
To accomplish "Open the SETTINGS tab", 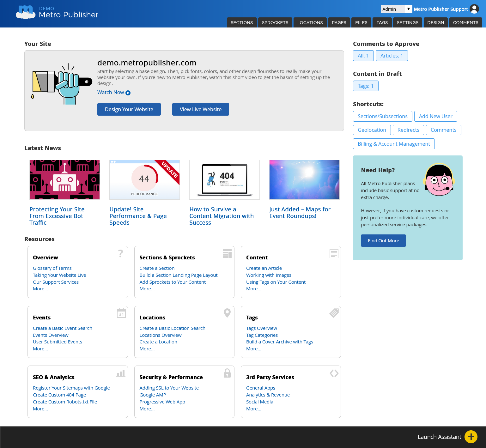I will [x=408, y=22].
